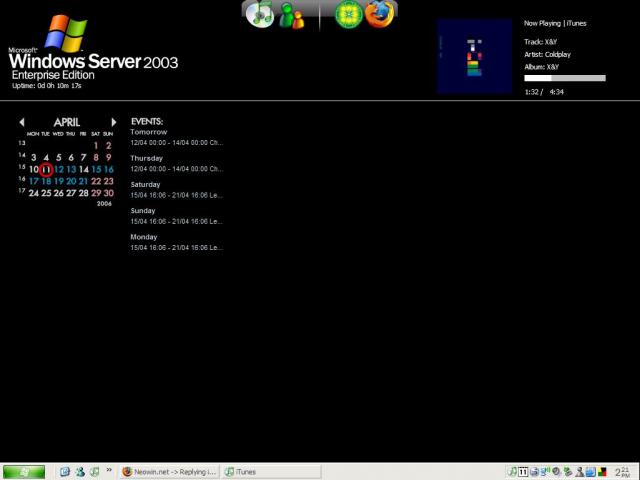Click the multicolored square tray icon
640x480 pixels.
(602, 472)
